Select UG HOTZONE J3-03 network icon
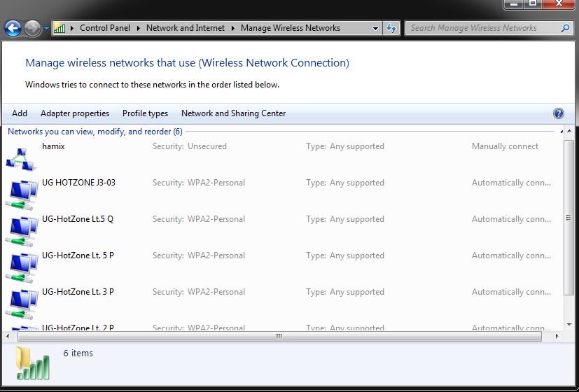Screen dimensions: 579x392 pos(22,195)
